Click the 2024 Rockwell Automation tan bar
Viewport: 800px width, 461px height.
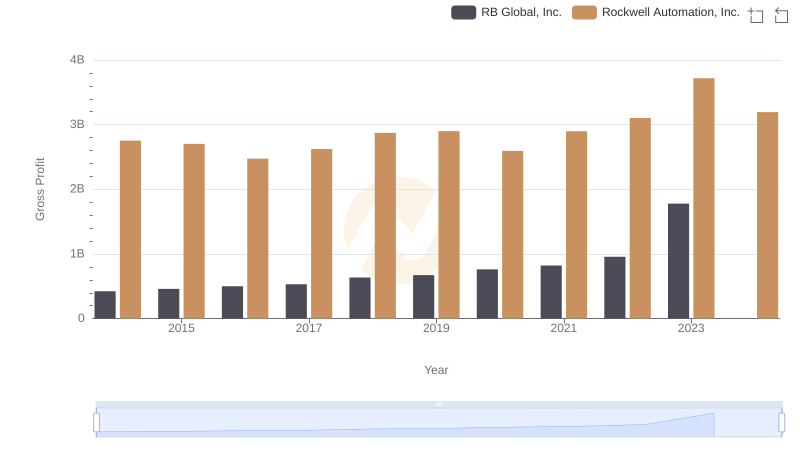click(x=767, y=215)
